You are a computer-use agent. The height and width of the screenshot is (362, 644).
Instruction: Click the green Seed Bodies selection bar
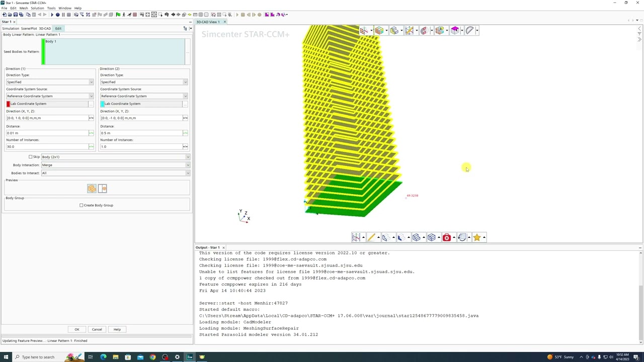43,51
